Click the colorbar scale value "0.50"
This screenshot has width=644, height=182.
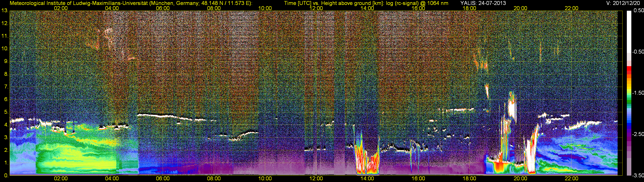(638, 10)
